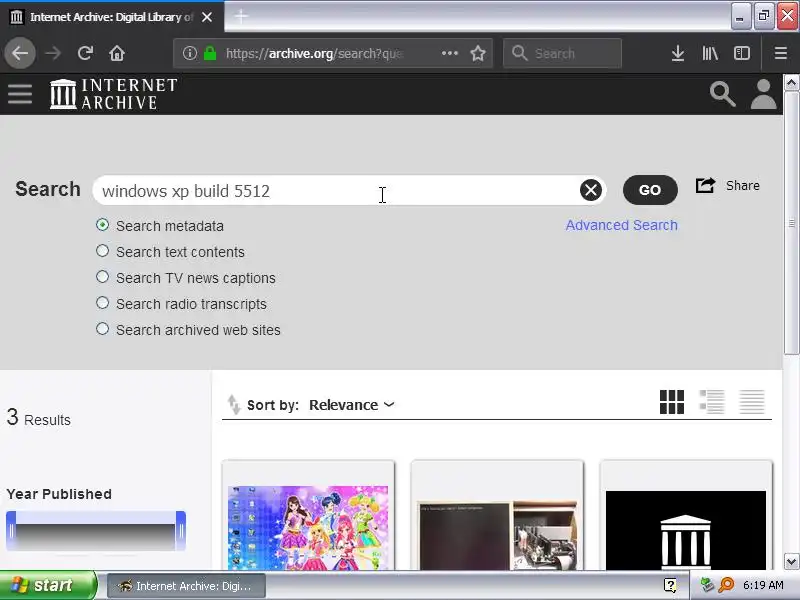800x600 pixels.
Task: Open the Sort by Relevance dropdown
Action: coord(352,405)
